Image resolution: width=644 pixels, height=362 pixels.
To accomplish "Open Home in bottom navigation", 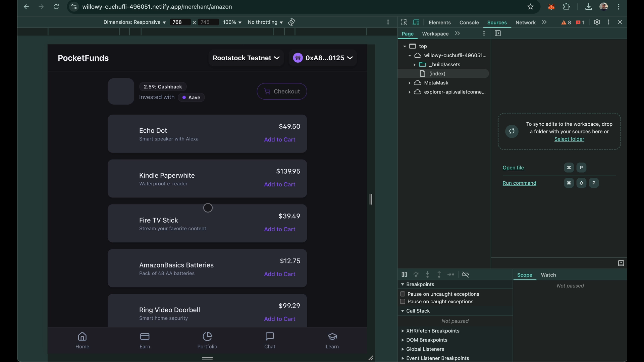I will click(82, 341).
